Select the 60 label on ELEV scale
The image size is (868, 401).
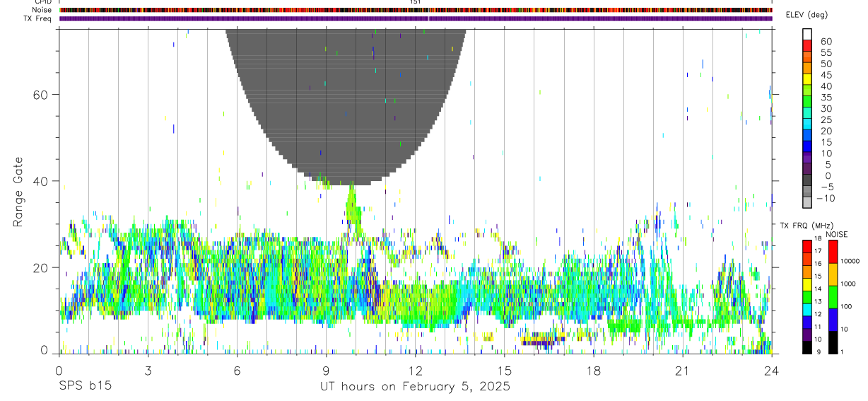tap(826, 42)
